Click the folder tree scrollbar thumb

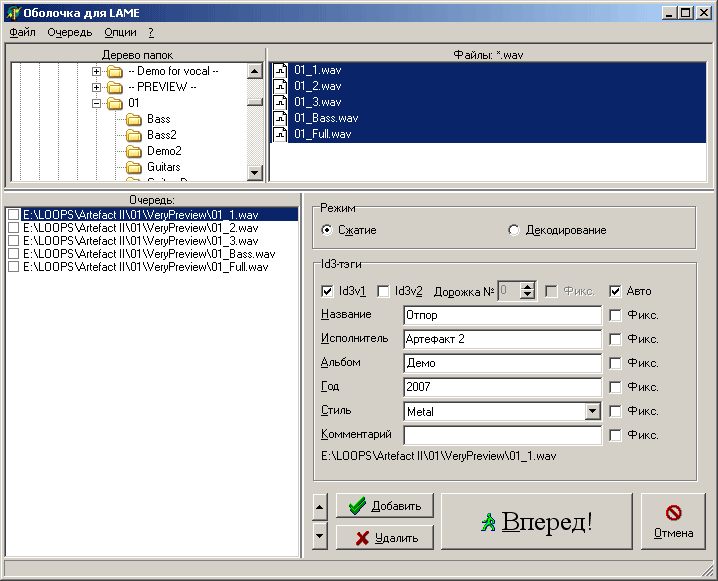click(x=255, y=102)
